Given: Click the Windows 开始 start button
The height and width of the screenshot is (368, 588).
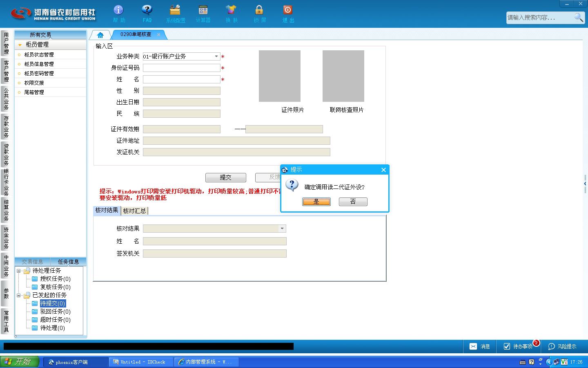Looking at the screenshot, I should tap(19, 362).
